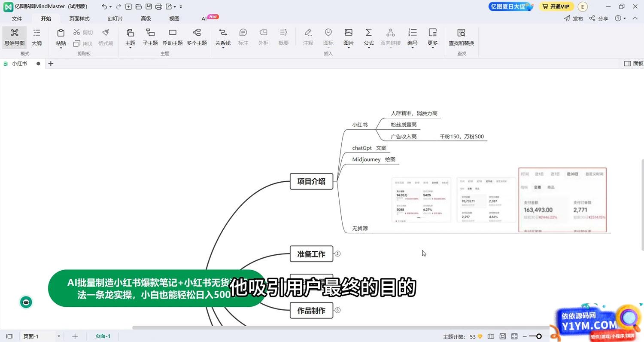The width and height of the screenshot is (644, 342).
Task: Insert a Floating Topic (浮动主题)
Action: [x=173, y=37]
